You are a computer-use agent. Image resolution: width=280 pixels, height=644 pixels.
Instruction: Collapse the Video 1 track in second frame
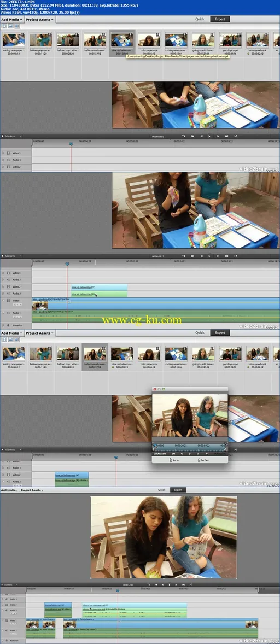tap(3, 300)
